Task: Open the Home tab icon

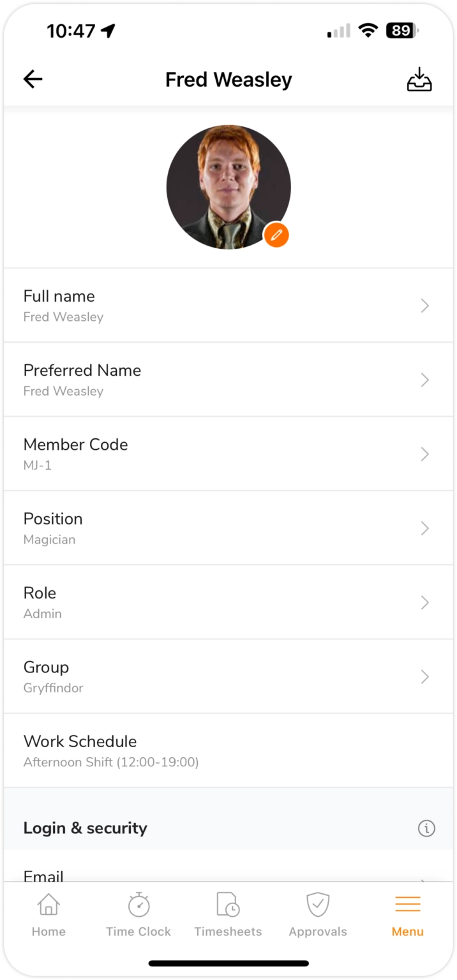Action: click(49, 905)
